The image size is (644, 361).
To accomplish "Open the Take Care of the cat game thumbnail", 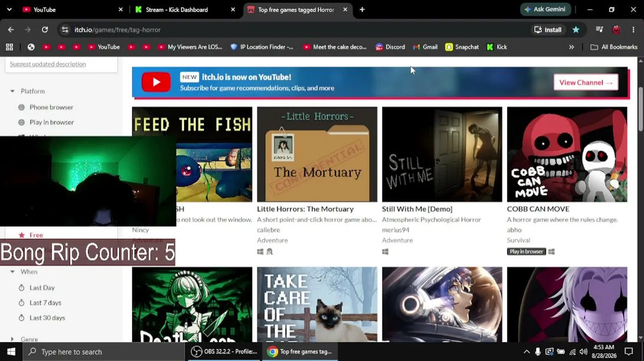I will coord(317,304).
